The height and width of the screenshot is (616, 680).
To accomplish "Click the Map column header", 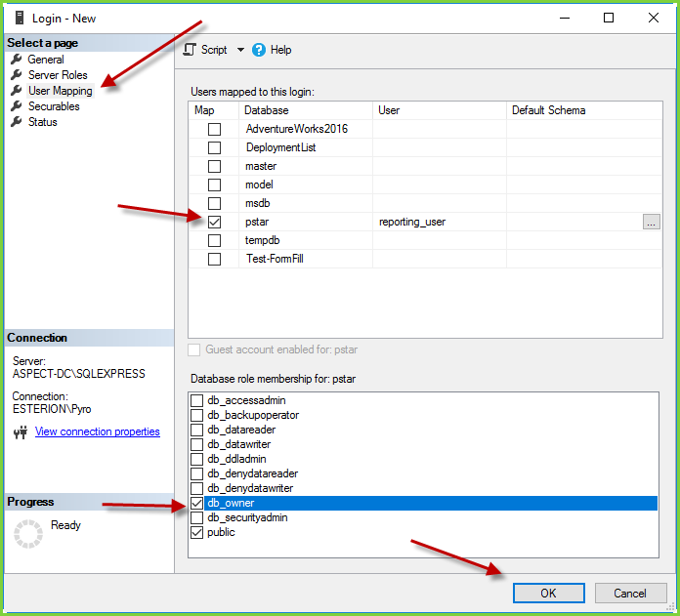I will coord(214,110).
